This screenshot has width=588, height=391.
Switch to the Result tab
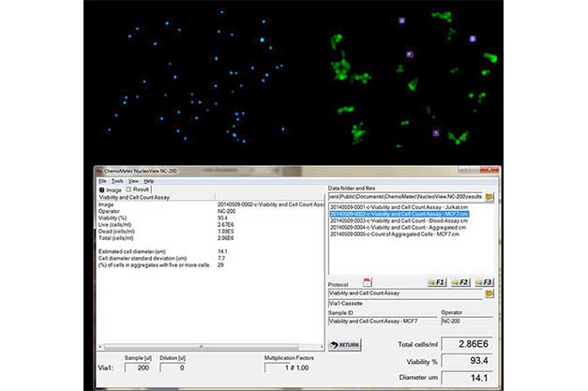tap(140, 188)
